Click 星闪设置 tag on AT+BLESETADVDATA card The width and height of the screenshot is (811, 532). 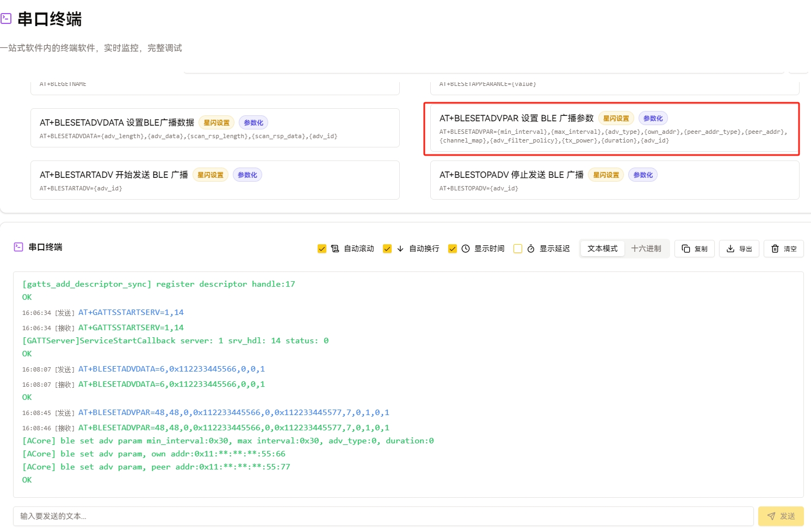point(216,123)
